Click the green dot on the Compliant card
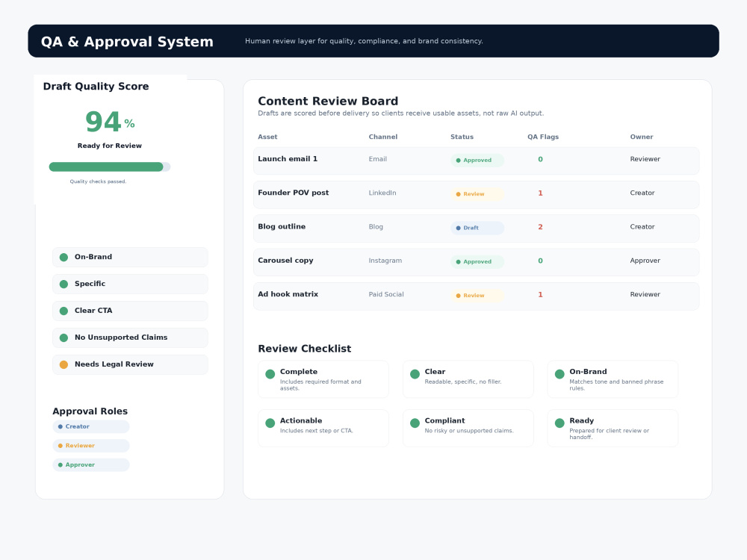 [415, 423]
